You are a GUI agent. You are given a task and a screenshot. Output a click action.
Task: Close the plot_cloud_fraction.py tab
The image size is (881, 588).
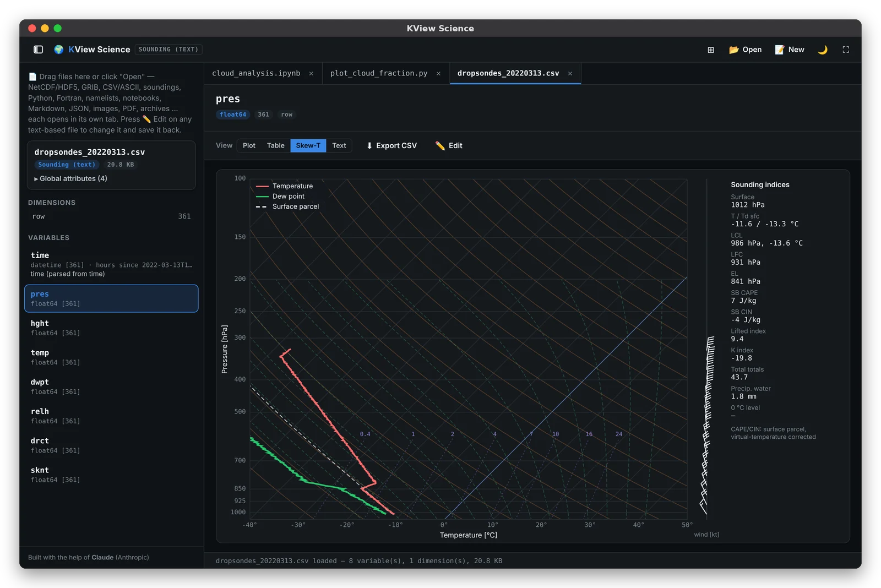click(x=438, y=73)
